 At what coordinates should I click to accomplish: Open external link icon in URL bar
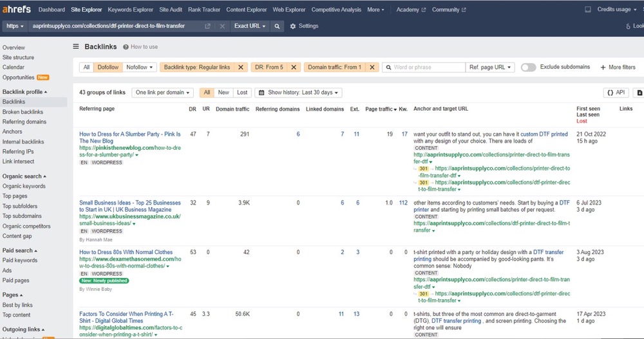[207, 26]
